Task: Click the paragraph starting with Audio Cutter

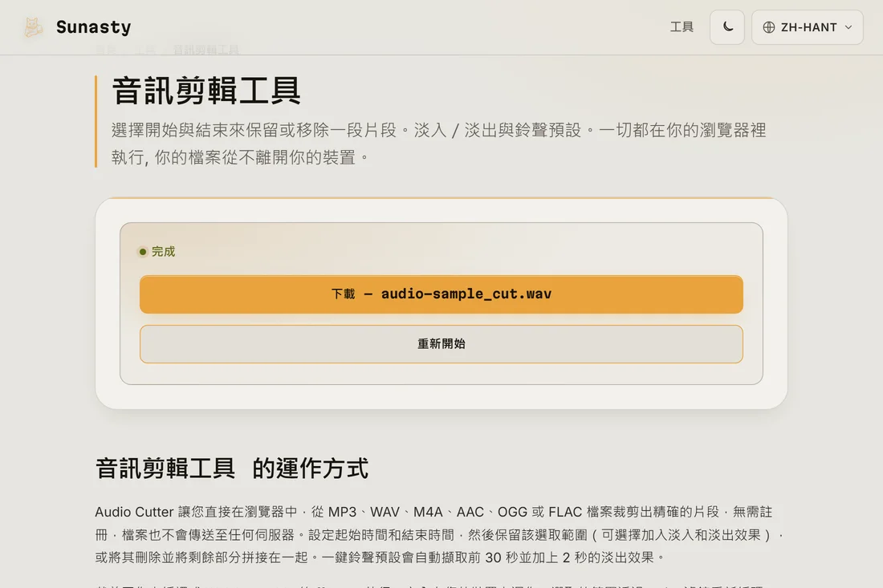Action: click(438, 534)
